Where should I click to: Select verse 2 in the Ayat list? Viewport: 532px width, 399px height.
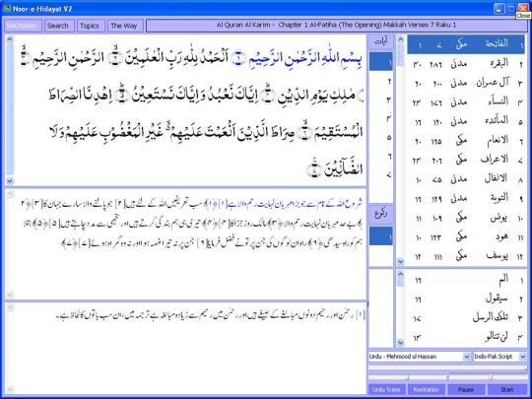381,81
